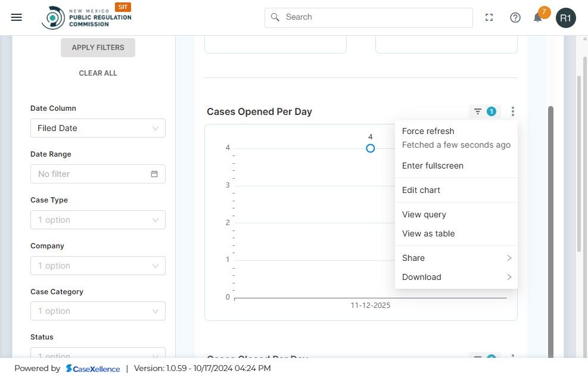Click the Cases Opened Per Day title
This screenshot has height=377, width=588.
point(260,112)
